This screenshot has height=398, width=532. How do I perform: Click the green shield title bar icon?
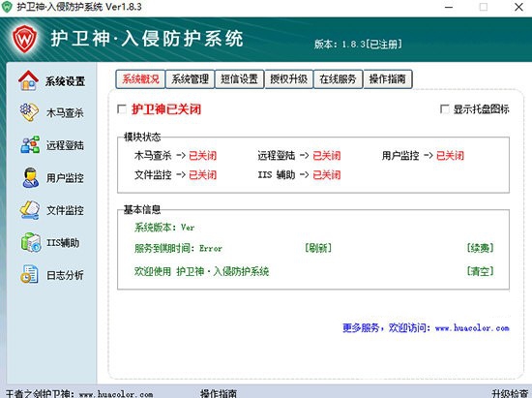coord(7,6)
